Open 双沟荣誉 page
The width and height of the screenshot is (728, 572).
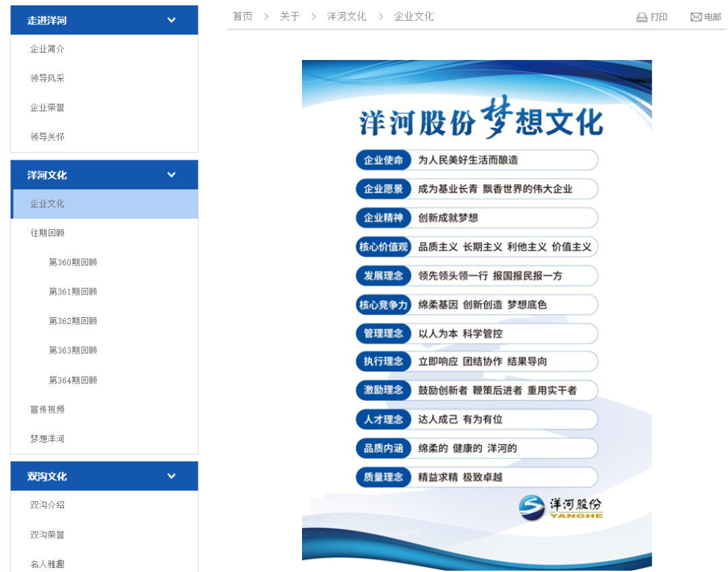click(x=47, y=535)
